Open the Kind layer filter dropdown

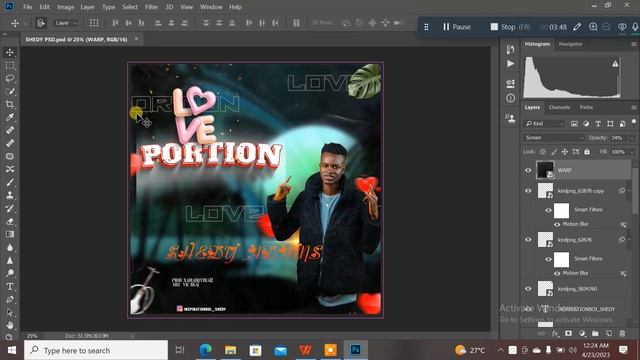544,124
